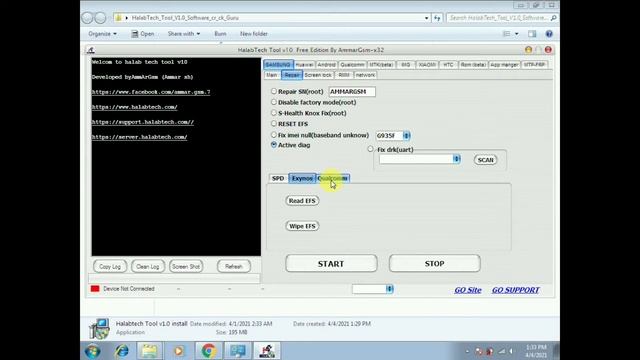640x360 pixels.
Task: Select Repair SN(root) radio option
Action: pos(273,91)
